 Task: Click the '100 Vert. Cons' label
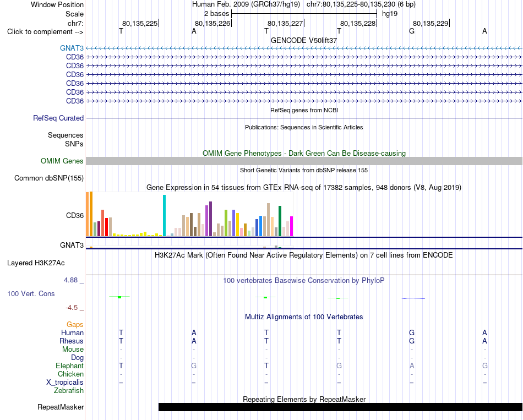[31, 293]
